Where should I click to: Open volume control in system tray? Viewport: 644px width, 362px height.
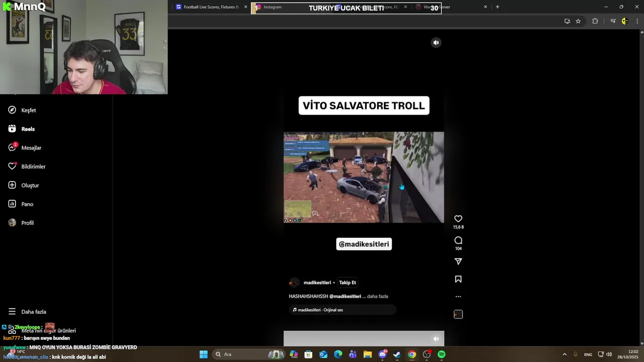pos(609,354)
